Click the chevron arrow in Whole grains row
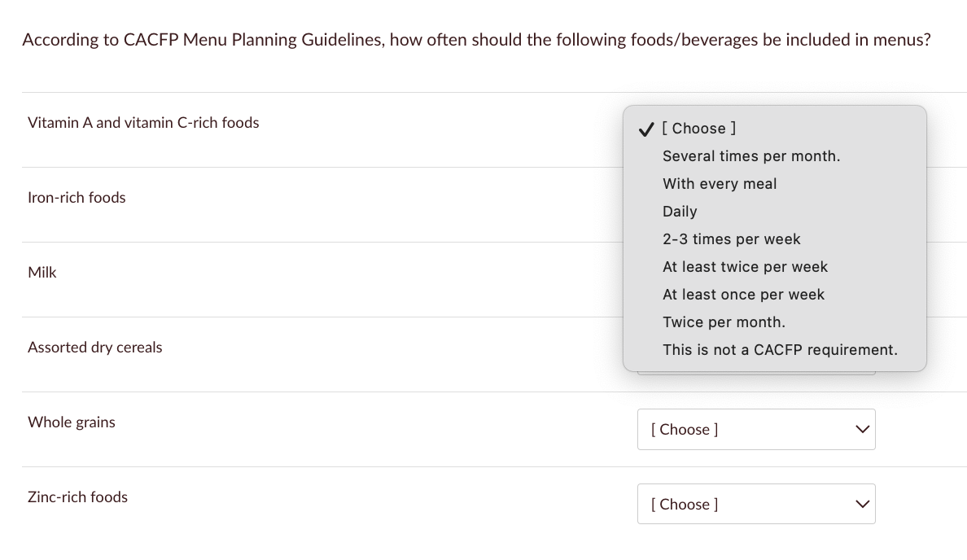This screenshot has height=560, width=967. tap(863, 429)
